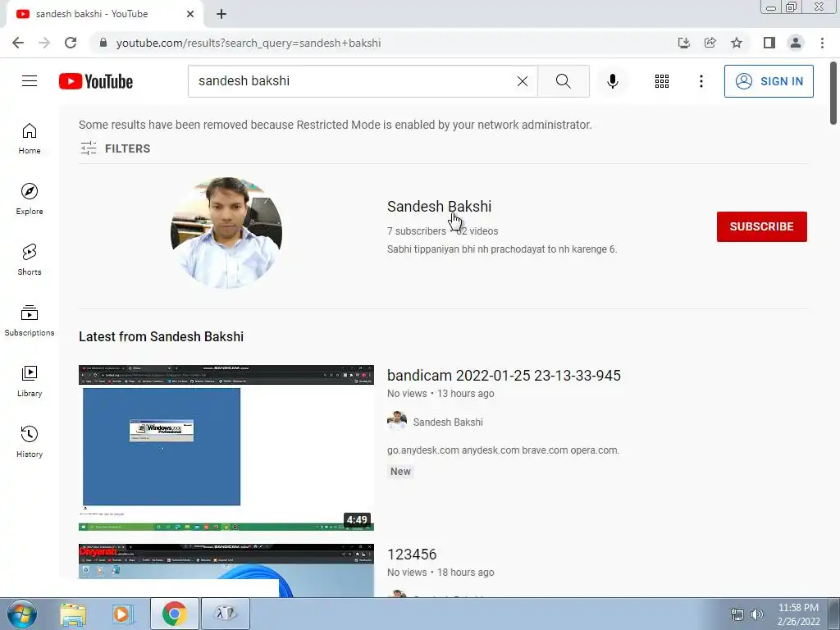Click 'No views • 13 hours ago' text
The image size is (840, 630).
(441, 394)
